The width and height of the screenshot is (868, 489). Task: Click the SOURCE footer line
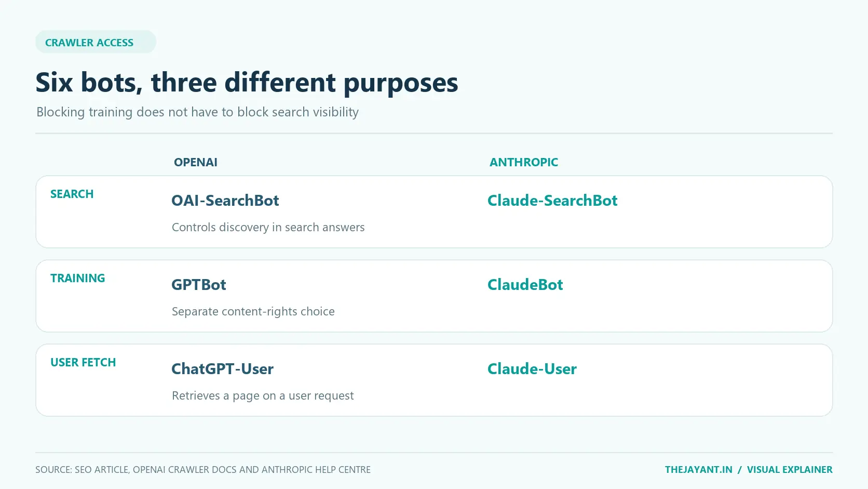(203, 470)
